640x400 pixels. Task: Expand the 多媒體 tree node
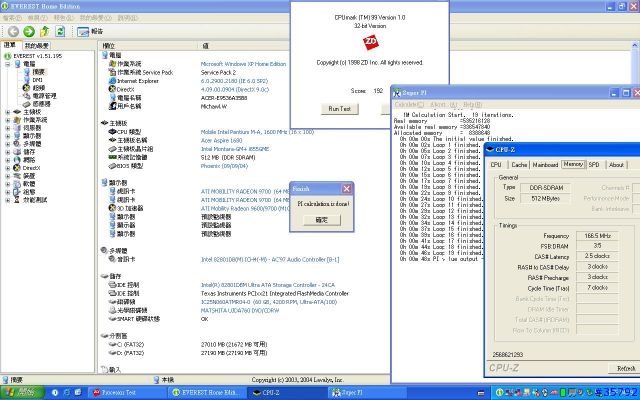(x=8, y=144)
